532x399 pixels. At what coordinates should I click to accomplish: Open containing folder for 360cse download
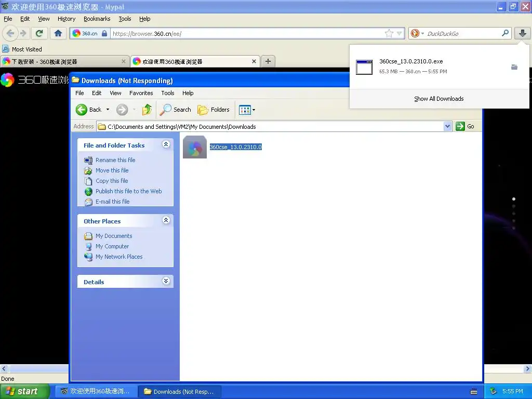tap(514, 67)
